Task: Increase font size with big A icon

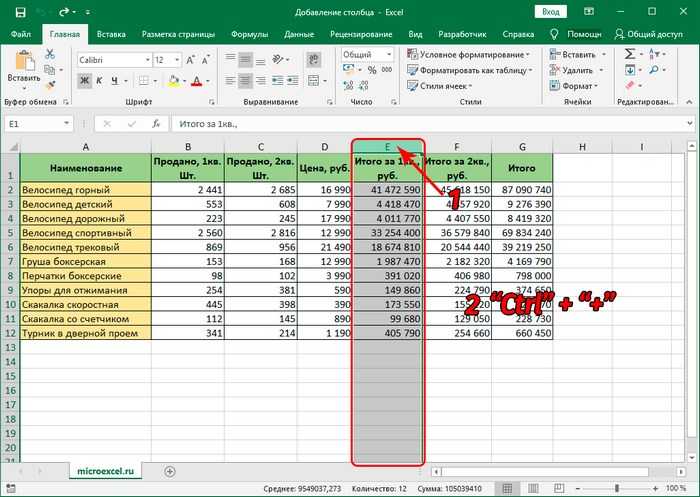Action: (x=191, y=60)
